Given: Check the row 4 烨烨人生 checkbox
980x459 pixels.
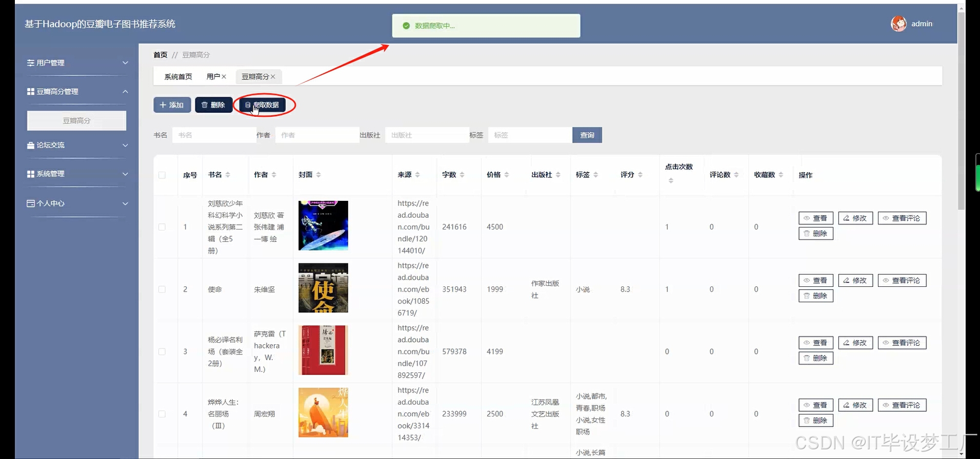Looking at the screenshot, I should (162, 414).
